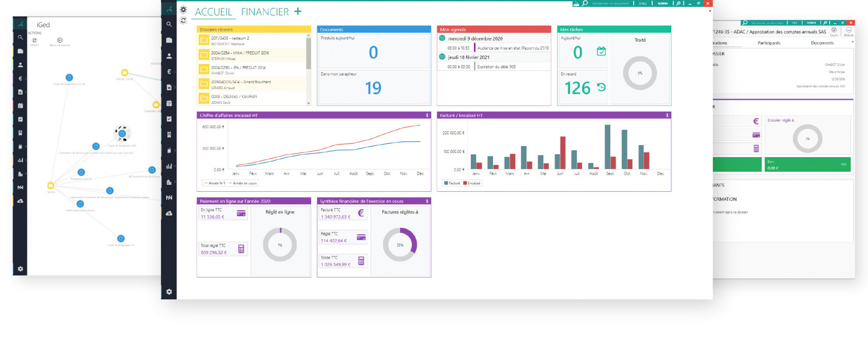Click the refresh icon below the dashboard gear
Screen dimensions: 868x339
pyautogui.click(x=184, y=20)
